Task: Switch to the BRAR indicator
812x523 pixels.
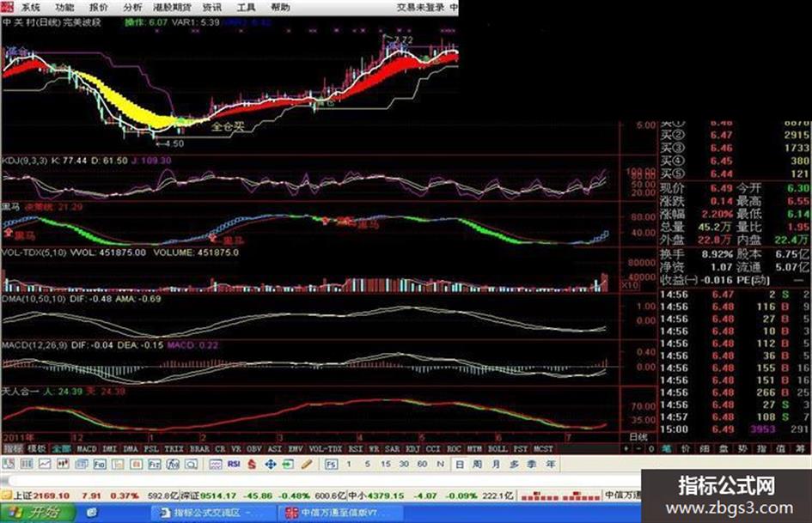Action: click(x=199, y=449)
